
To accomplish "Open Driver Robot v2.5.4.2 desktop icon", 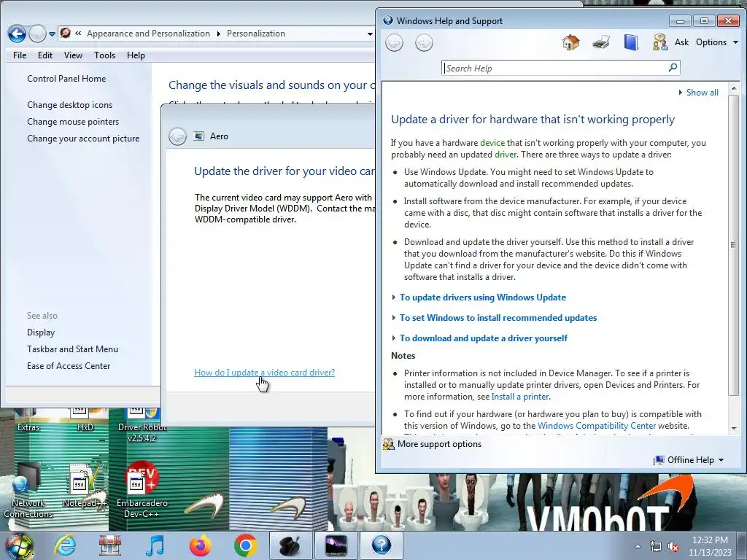I will (x=142, y=426).
